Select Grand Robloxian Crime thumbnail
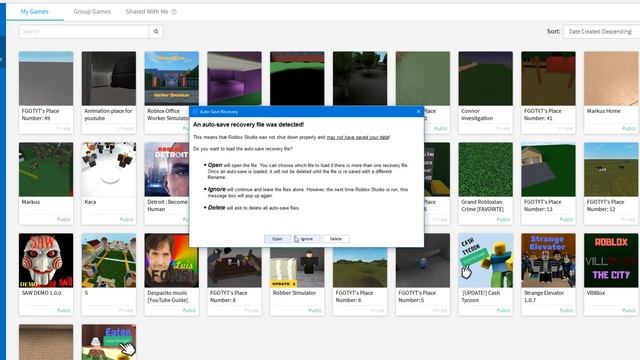Screen dimensions: 640x360 tap(486, 169)
